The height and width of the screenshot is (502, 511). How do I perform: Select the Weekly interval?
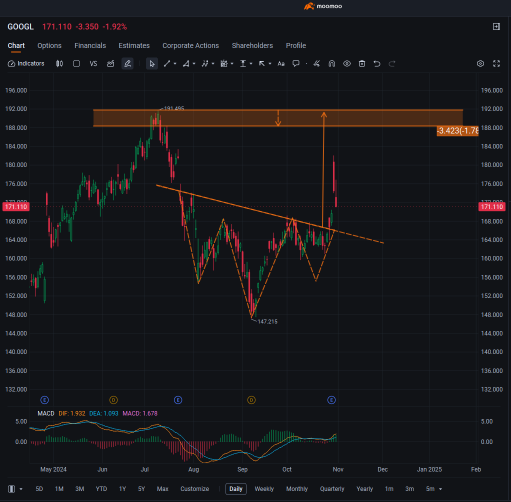264,489
